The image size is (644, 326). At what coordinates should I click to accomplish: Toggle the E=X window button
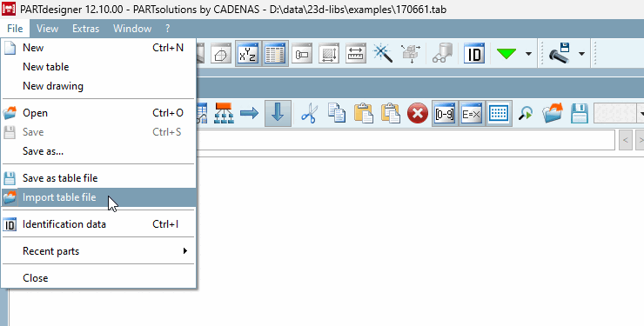click(x=472, y=114)
